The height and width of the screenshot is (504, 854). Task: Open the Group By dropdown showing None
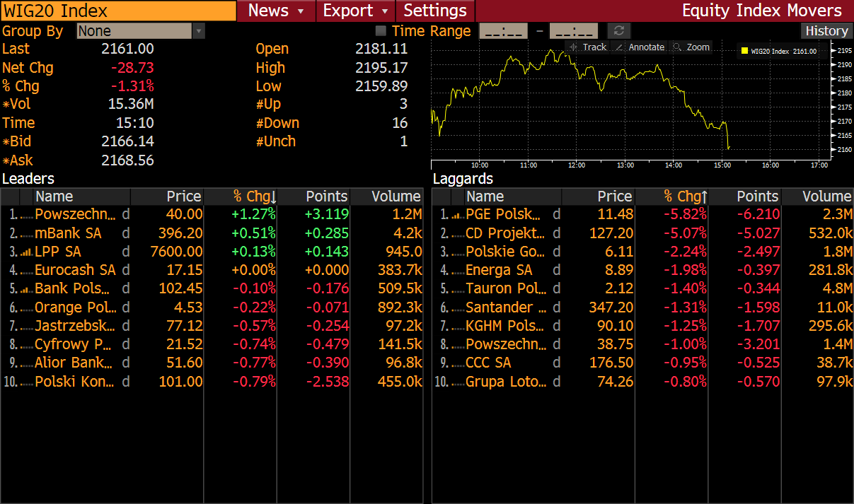point(141,31)
